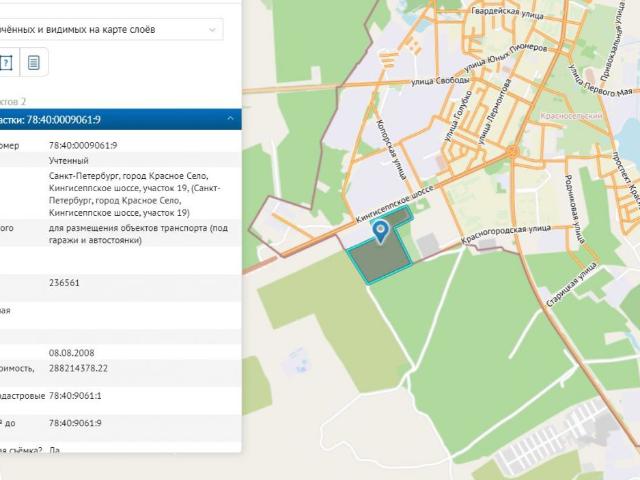Click the question-mark parcel search icon
The width and height of the screenshot is (640, 480).
coord(7,63)
